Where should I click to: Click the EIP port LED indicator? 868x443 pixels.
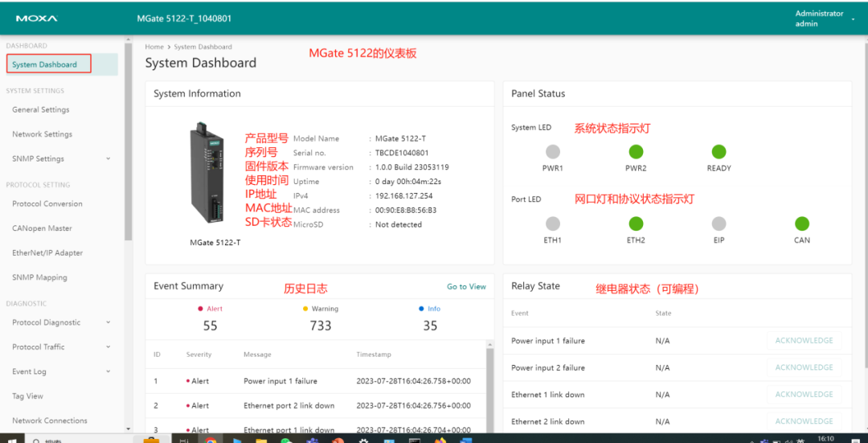point(719,224)
